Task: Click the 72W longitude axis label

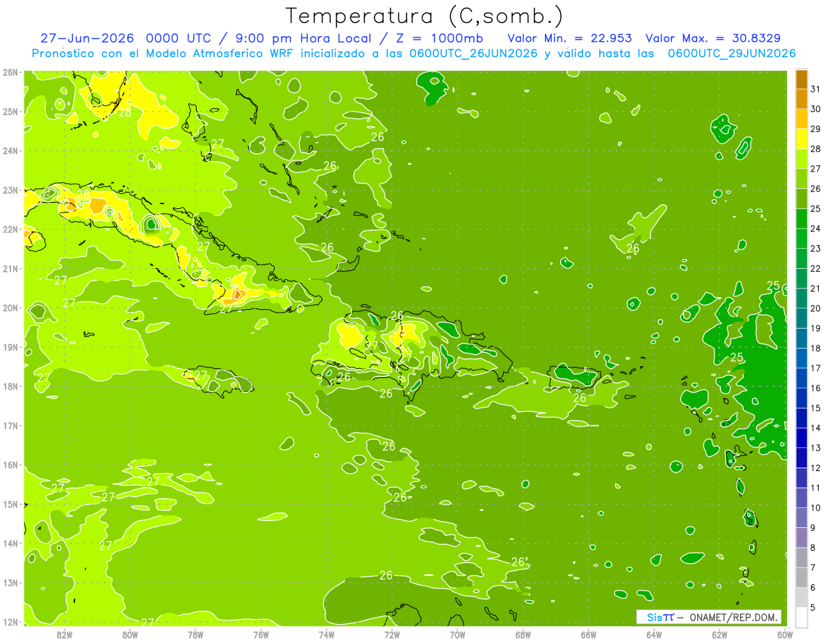Action: click(x=392, y=634)
